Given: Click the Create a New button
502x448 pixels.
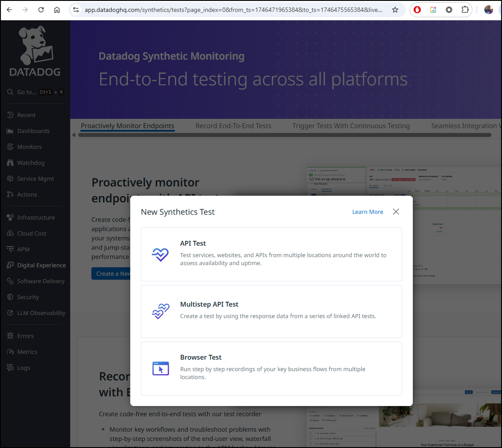Looking at the screenshot, I should (111, 273).
